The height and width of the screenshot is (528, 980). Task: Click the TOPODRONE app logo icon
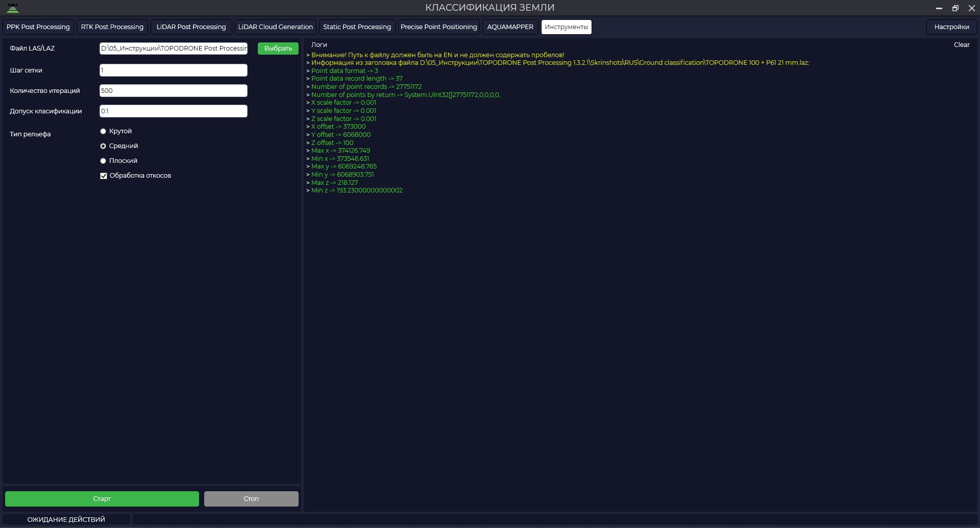click(13, 8)
